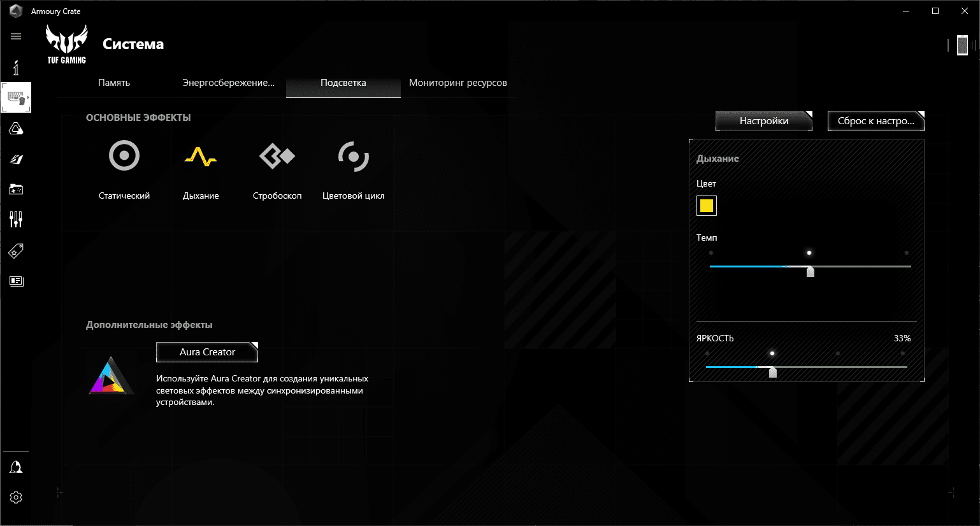Click the 33% brightness value
This screenshot has height=526, width=980.
[902, 338]
